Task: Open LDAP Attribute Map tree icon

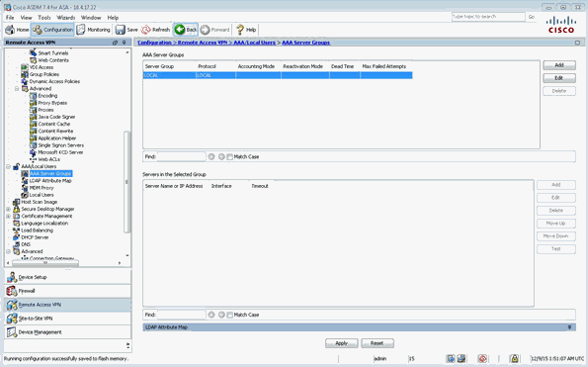Action: pos(25,180)
